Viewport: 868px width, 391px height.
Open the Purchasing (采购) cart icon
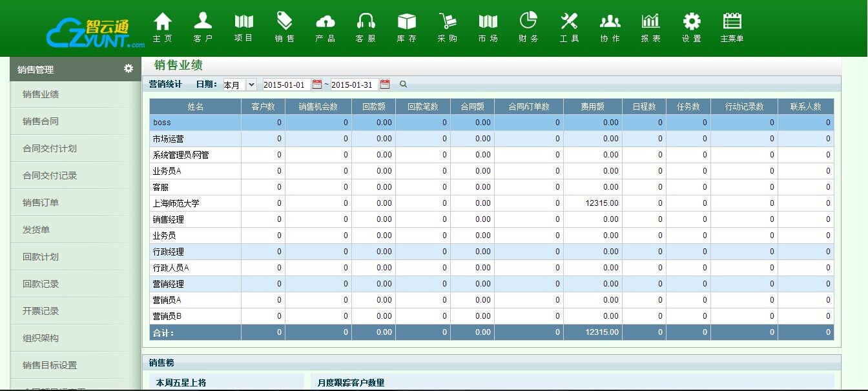pos(447,22)
